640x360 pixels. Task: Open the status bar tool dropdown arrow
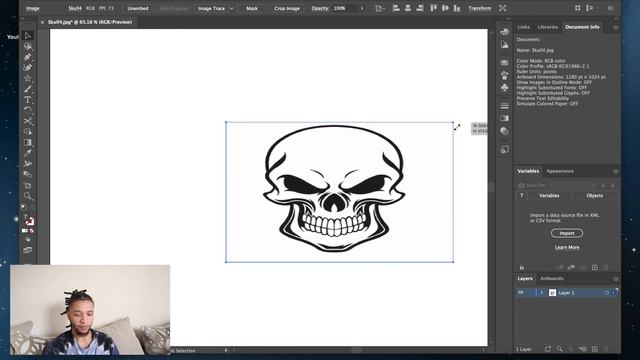pos(225,350)
